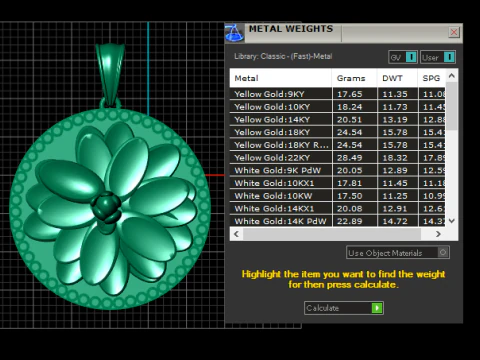Viewport: 480px width, 360px height.
Task: Click the 14.72 DWT value
Action: pos(395,221)
